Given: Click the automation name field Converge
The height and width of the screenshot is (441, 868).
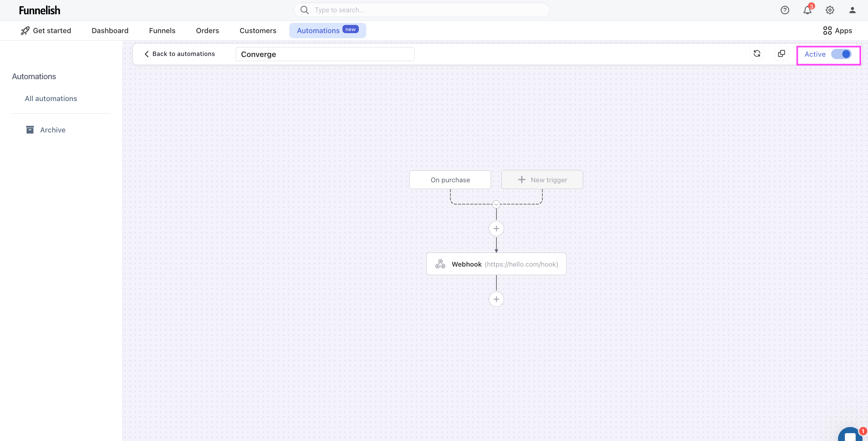Looking at the screenshot, I should pos(325,54).
